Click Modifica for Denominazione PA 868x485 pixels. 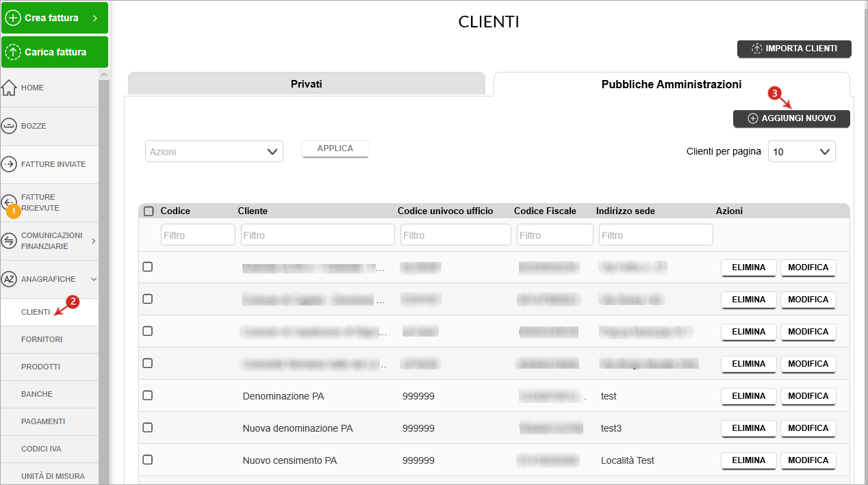pyautogui.click(x=808, y=396)
